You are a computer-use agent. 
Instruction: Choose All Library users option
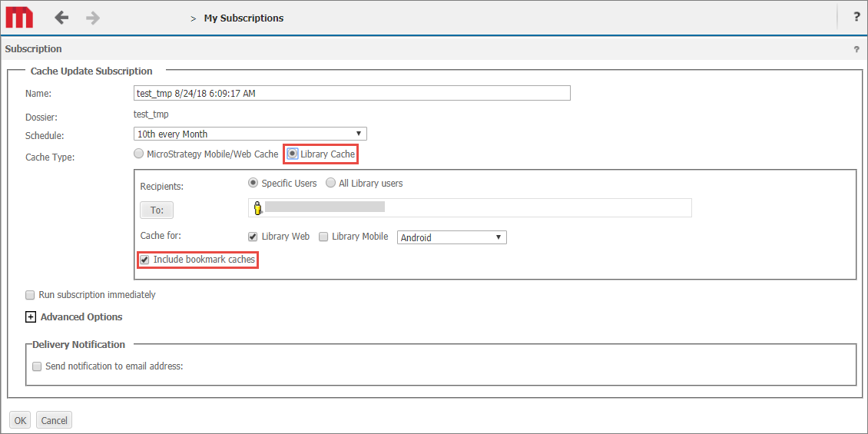tap(330, 184)
